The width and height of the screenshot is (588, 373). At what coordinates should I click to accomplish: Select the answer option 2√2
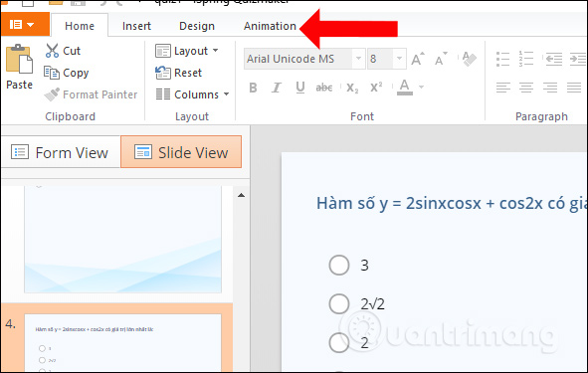tap(339, 303)
